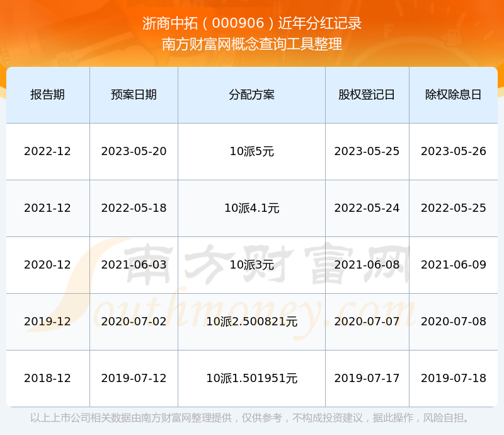Click the 预案日期 column header
The image size is (504, 435).
tap(134, 95)
